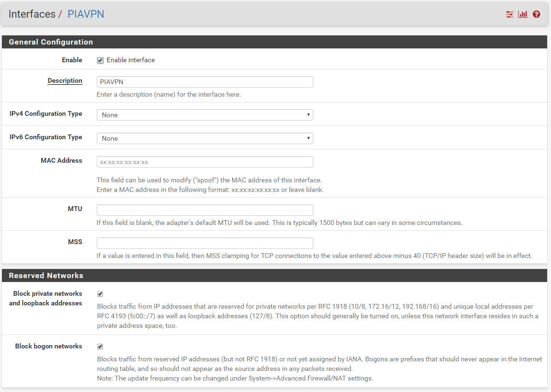Click help text 'Enter a description (name) for the interface here.'
This screenshot has height=392, width=551.
coord(169,94)
